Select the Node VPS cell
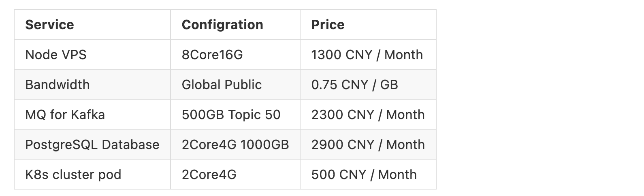Image resolution: width=644 pixels, height=196 pixels. 56,55
